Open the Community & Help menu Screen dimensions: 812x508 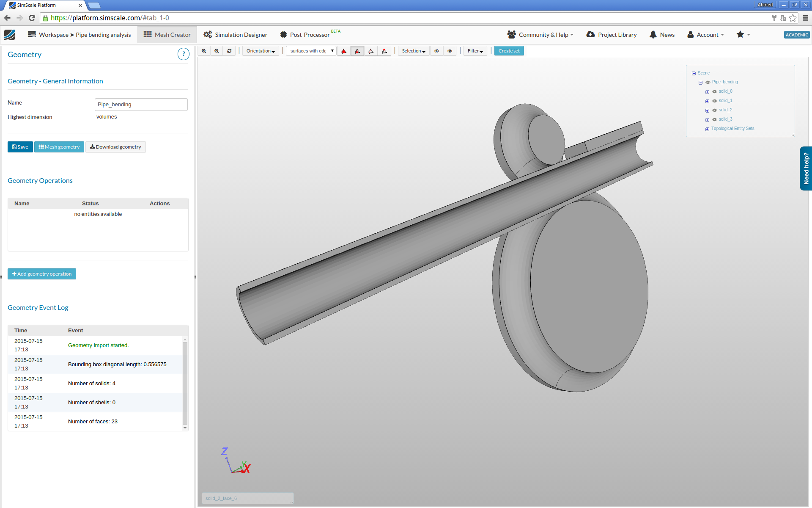540,35
